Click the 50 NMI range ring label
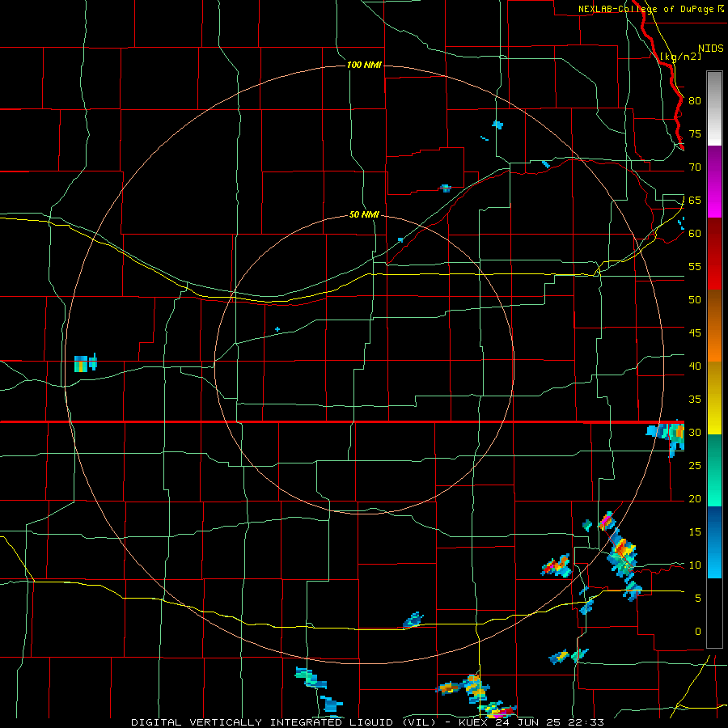Screen dimensions: 728x728 [364, 214]
